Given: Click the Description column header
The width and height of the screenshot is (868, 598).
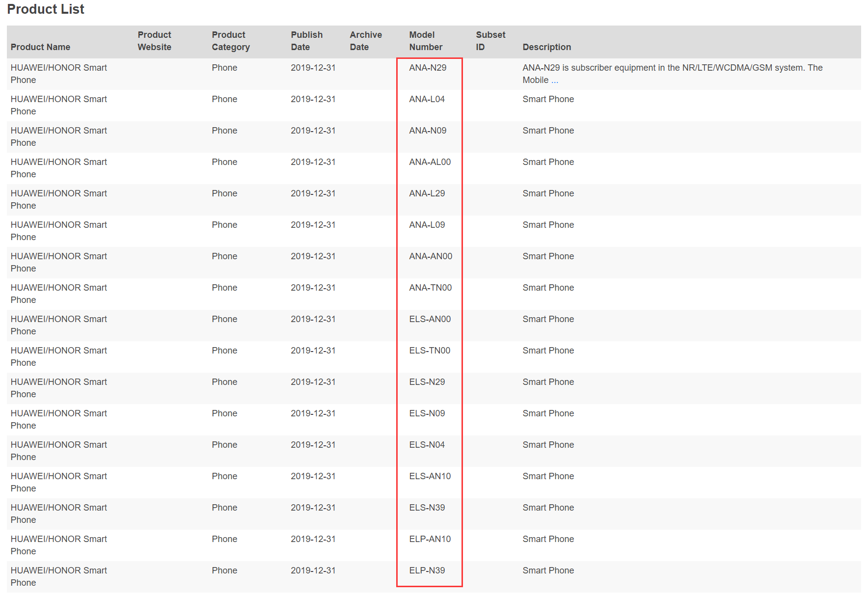Looking at the screenshot, I should 546,47.
